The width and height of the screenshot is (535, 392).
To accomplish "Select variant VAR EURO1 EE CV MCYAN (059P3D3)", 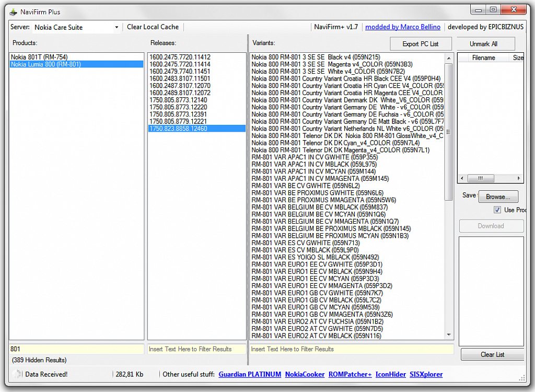I will pos(347,279).
